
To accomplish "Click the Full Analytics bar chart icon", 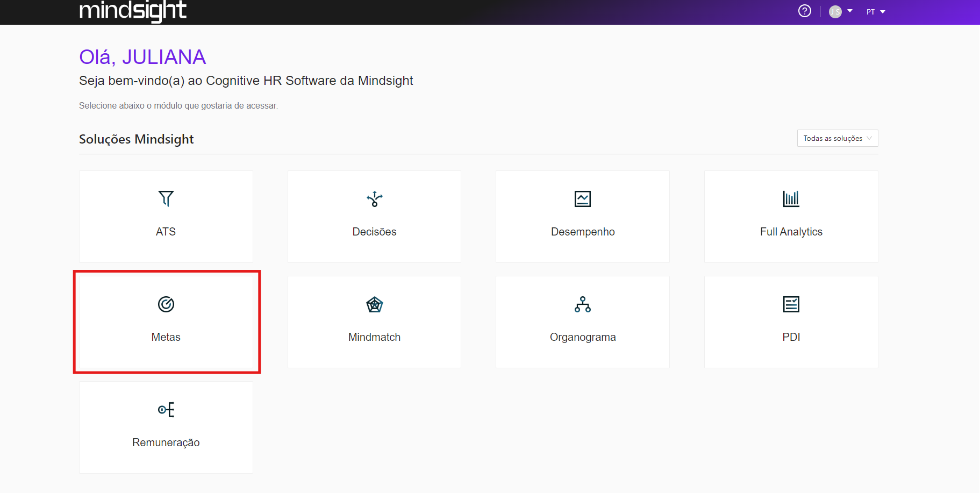I will [x=791, y=198].
